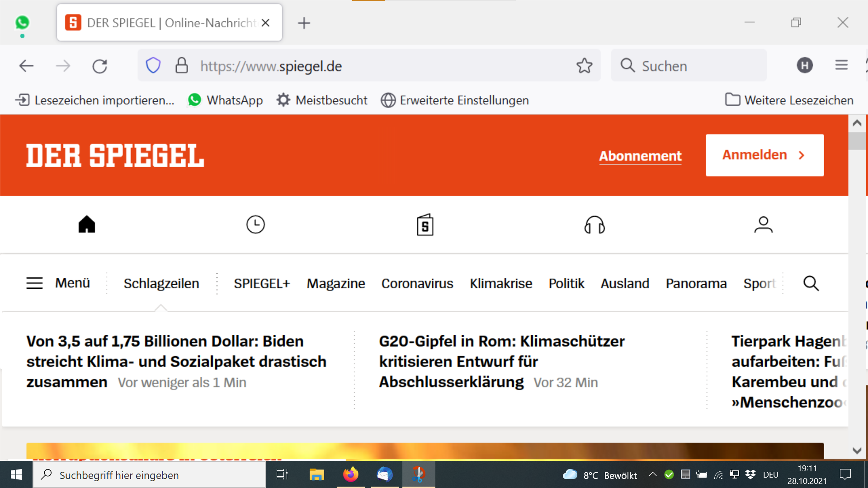Open the Firefox hamburger application menu
Screen dimensions: 868x488
coord(841,66)
